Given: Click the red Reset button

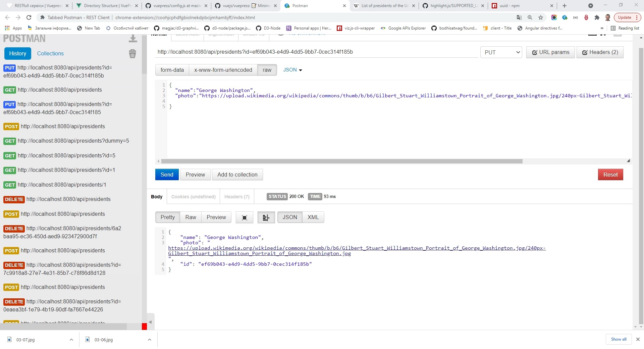Looking at the screenshot, I should click(x=610, y=174).
